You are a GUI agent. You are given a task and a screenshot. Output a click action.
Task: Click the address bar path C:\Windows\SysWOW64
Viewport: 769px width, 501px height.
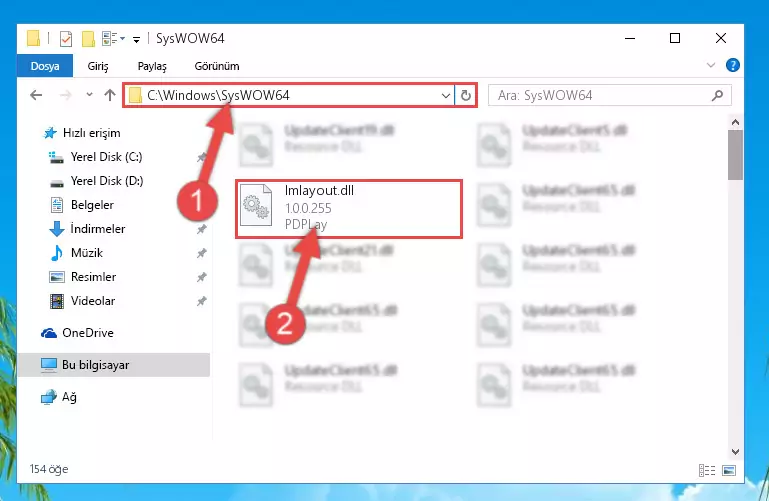[x=218, y=95]
